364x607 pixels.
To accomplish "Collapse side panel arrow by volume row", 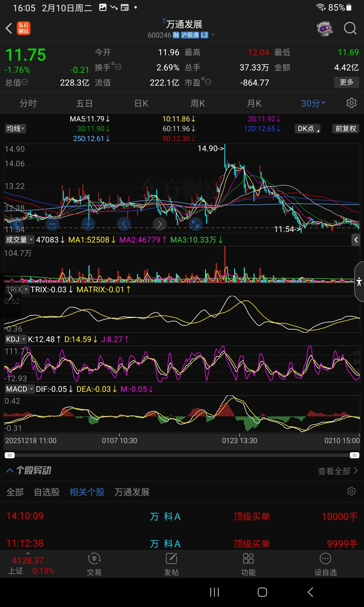I will click(356, 240).
